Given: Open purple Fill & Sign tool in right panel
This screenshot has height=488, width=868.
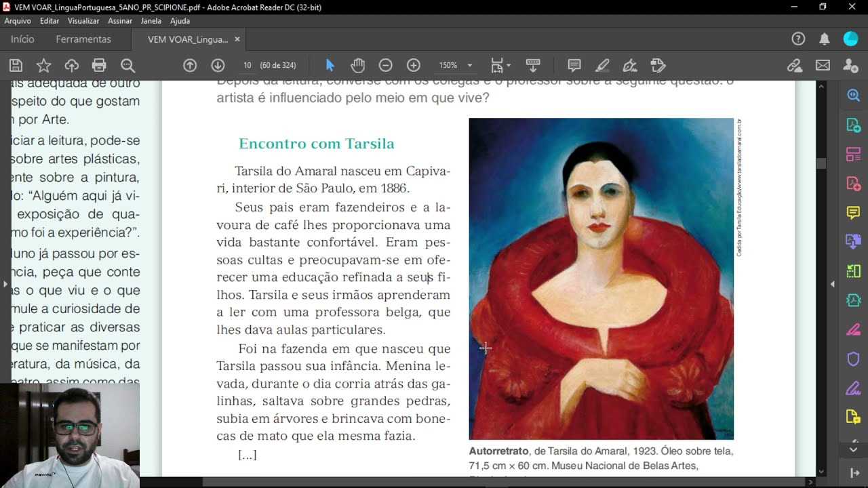Looking at the screenshot, I should (x=853, y=388).
